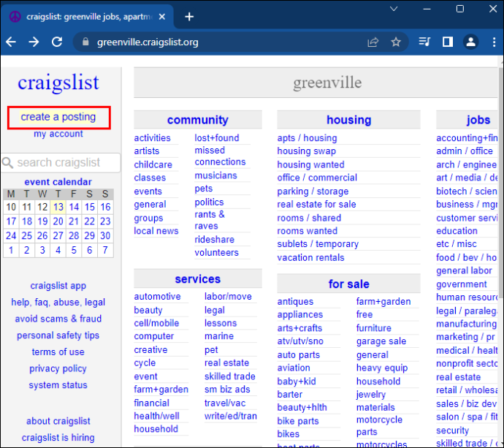
Task: Open financial services link
Action: click(151, 403)
